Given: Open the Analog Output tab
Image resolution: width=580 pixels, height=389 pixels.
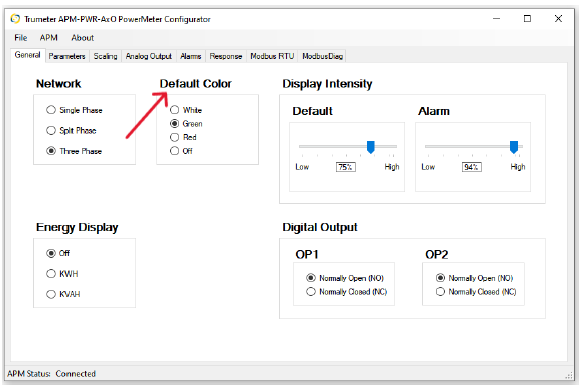Looking at the screenshot, I should 149,56.
